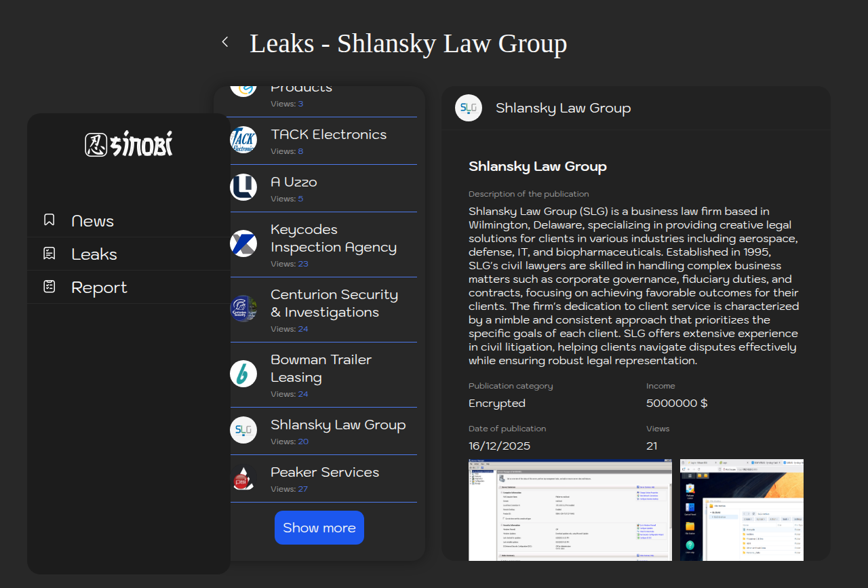Image resolution: width=868 pixels, height=588 pixels.
Task: Open the Server Manager screenshot thumbnail
Action: [x=570, y=510]
